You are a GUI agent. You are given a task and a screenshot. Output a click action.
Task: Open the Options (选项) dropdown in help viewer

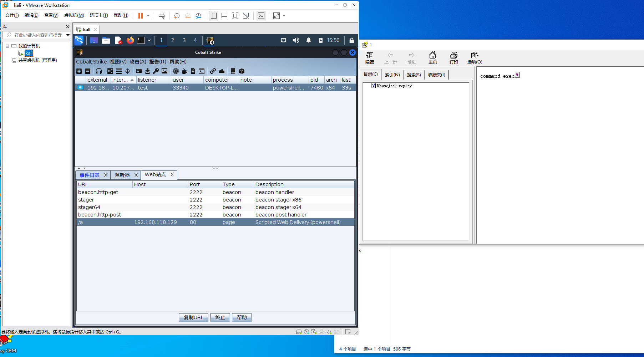click(x=475, y=57)
